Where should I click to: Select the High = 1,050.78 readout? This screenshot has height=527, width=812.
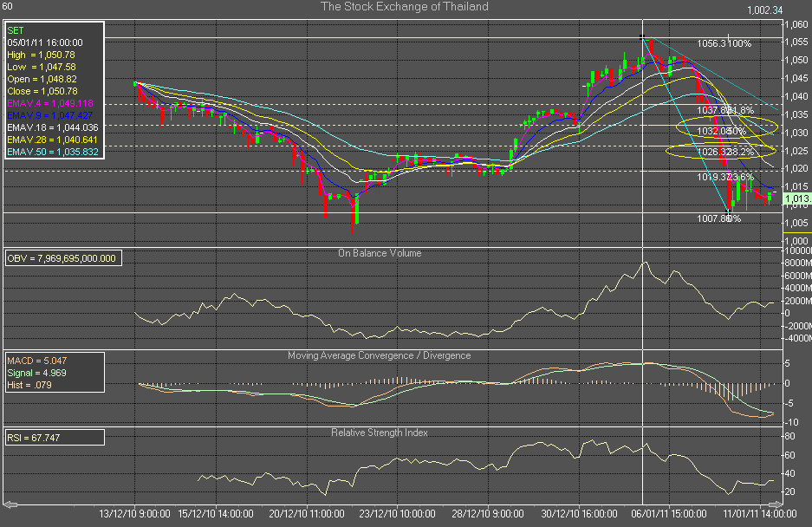[x=41, y=55]
